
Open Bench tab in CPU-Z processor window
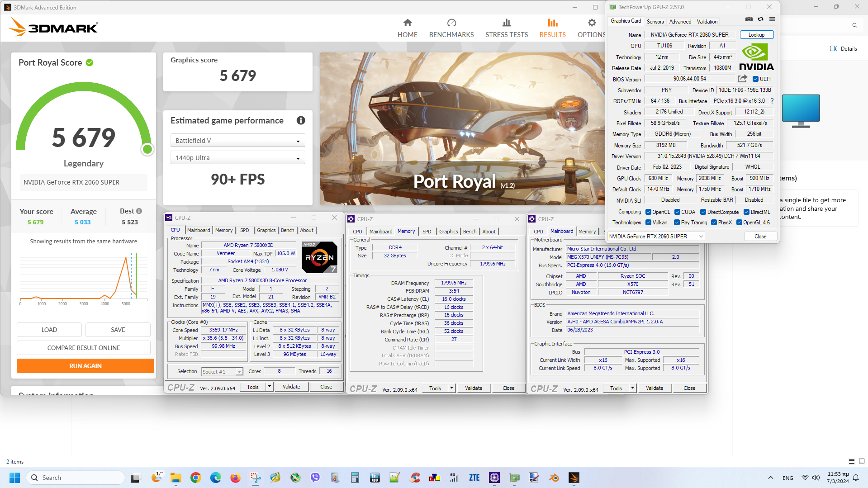(x=287, y=230)
